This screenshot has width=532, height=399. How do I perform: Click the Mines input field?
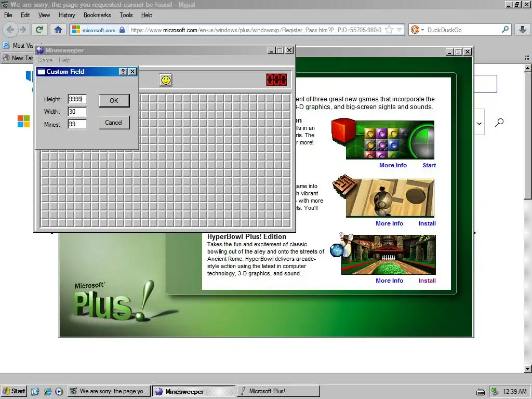point(77,124)
